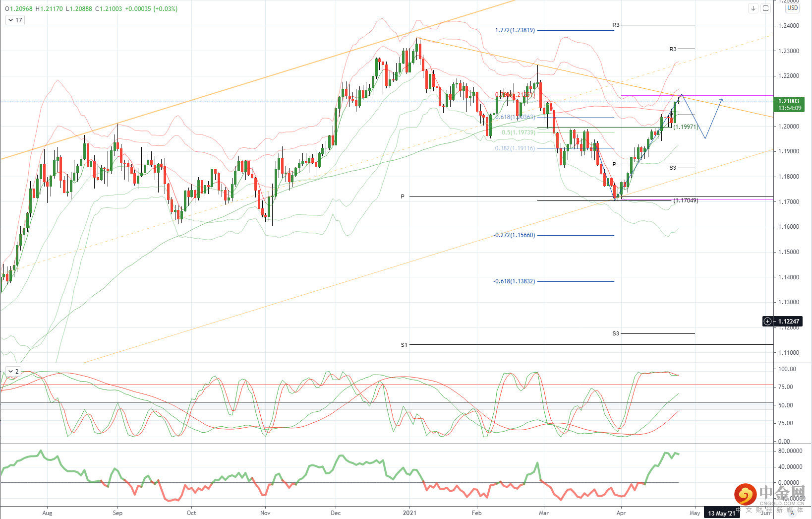812x519 pixels.
Task: Open the USD currency selector
Action: 793,8
